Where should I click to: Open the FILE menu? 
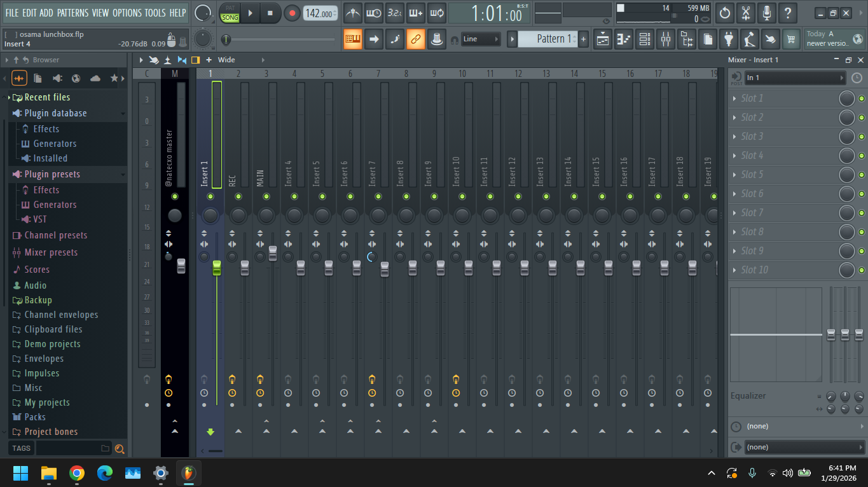[12, 13]
